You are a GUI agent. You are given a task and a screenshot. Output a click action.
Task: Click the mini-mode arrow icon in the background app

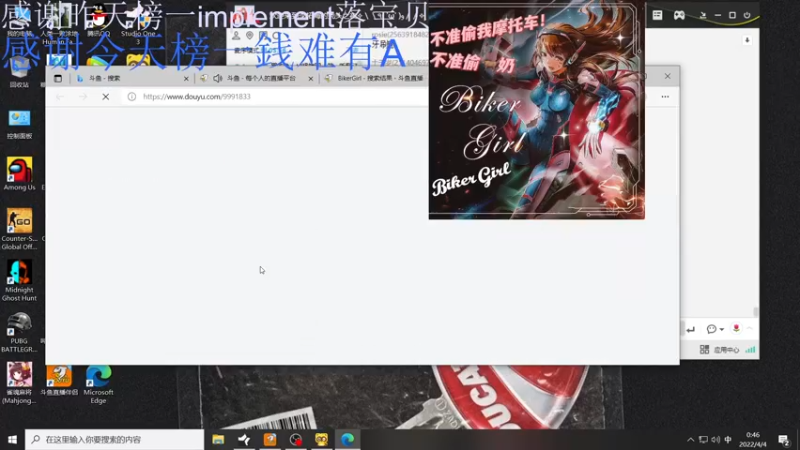[x=703, y=15]
